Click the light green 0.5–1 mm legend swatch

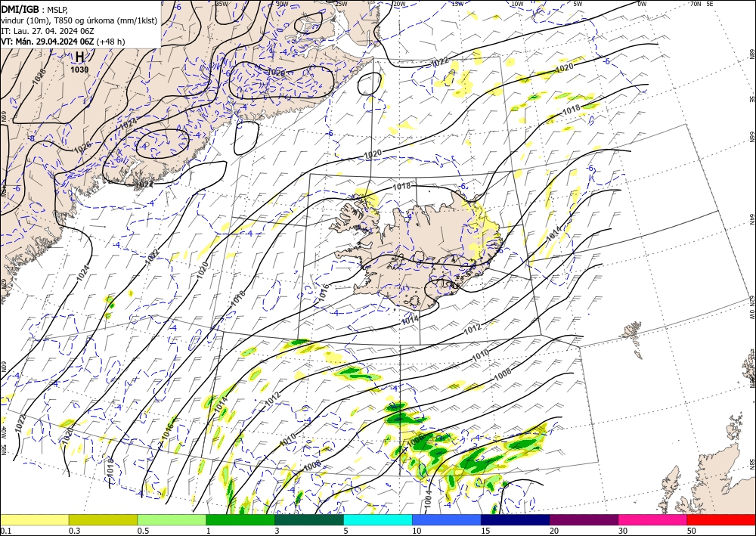pos(172,519)
